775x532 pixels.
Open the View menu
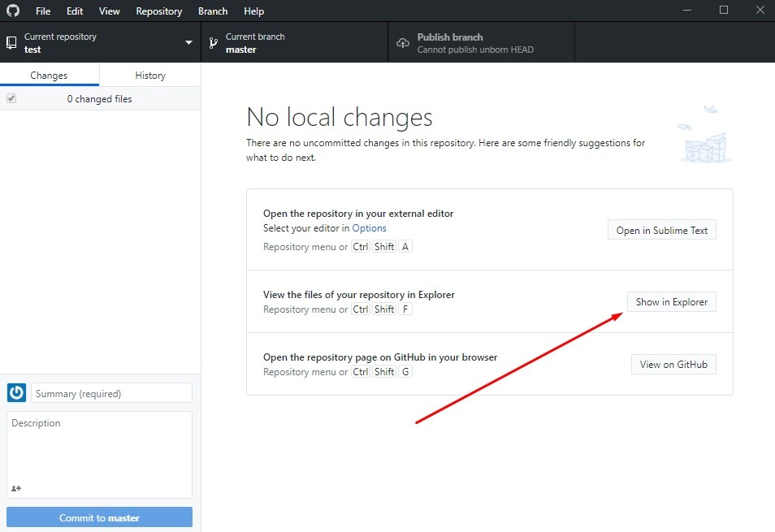109,11
